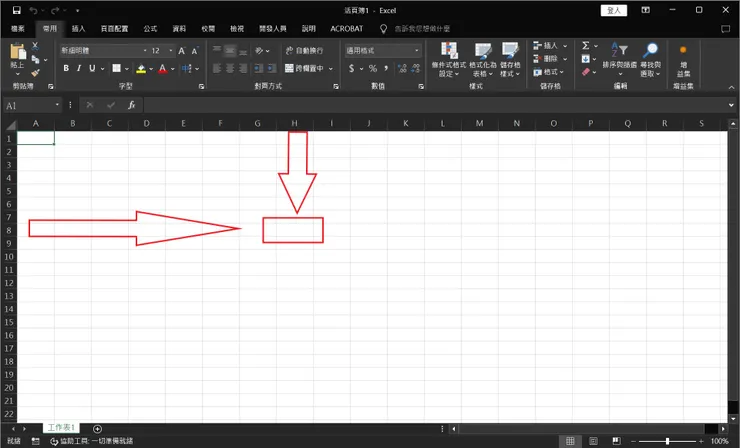Click Sort & Filter (排序與篩選) button
Image resolution: width=740 pixels, height=448 pixels.
(x=620, y=60)
